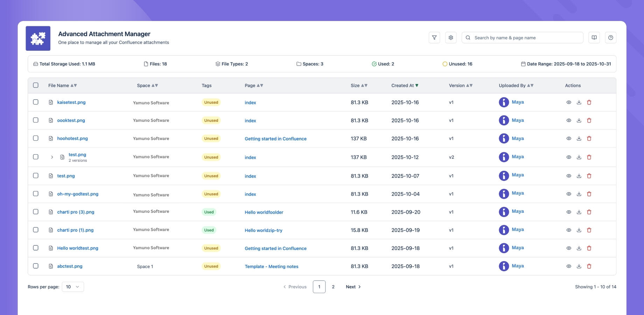
Task: Sort by Size using its sort arrows
Action: coord(365,85)
